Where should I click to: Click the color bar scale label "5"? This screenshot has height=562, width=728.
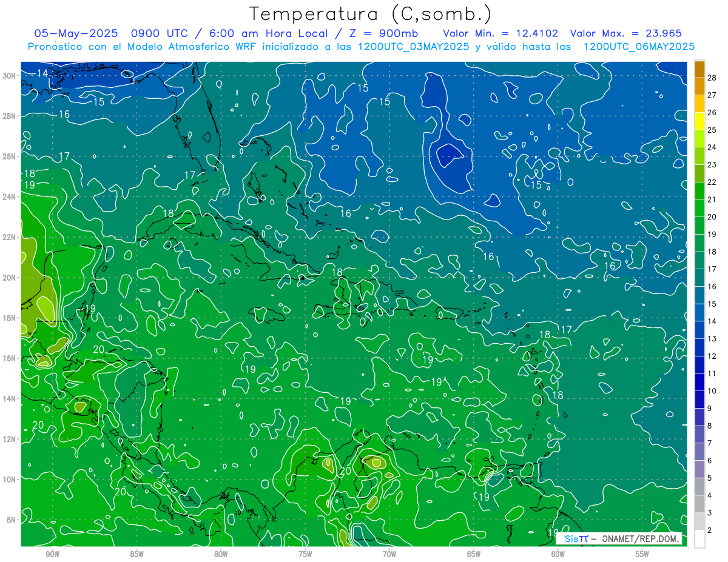[710, 478]
